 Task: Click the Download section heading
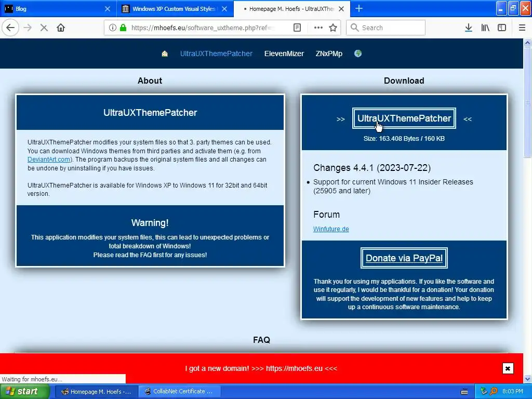(404, 81)
